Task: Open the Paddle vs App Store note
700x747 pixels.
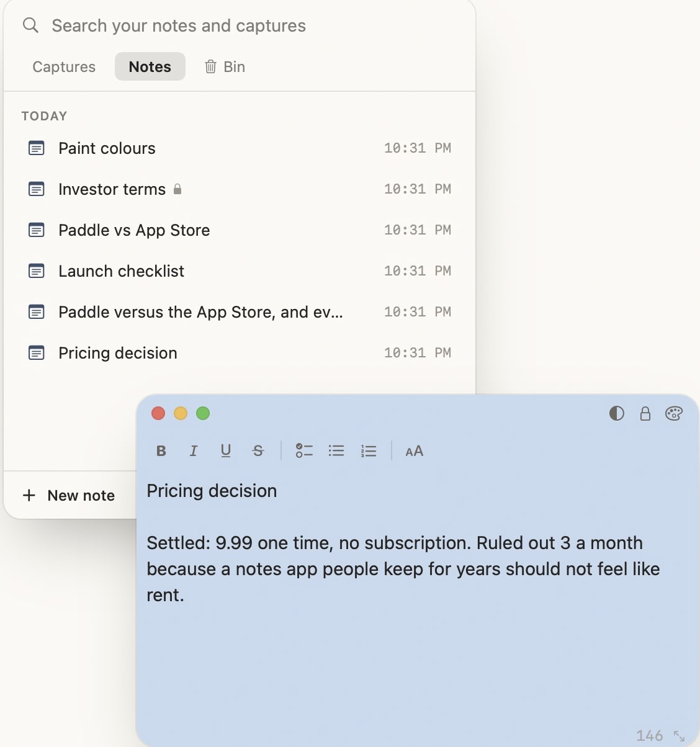Action: click(240, 230)
